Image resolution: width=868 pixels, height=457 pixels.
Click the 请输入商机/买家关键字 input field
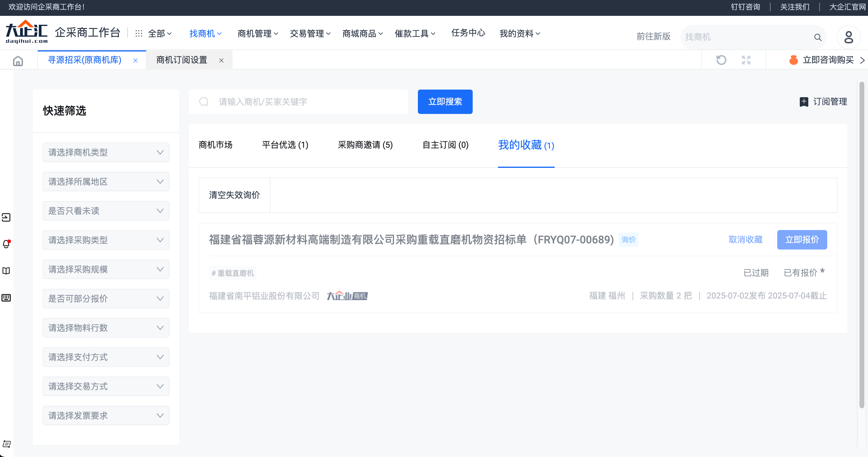click(x=303, y=102)
